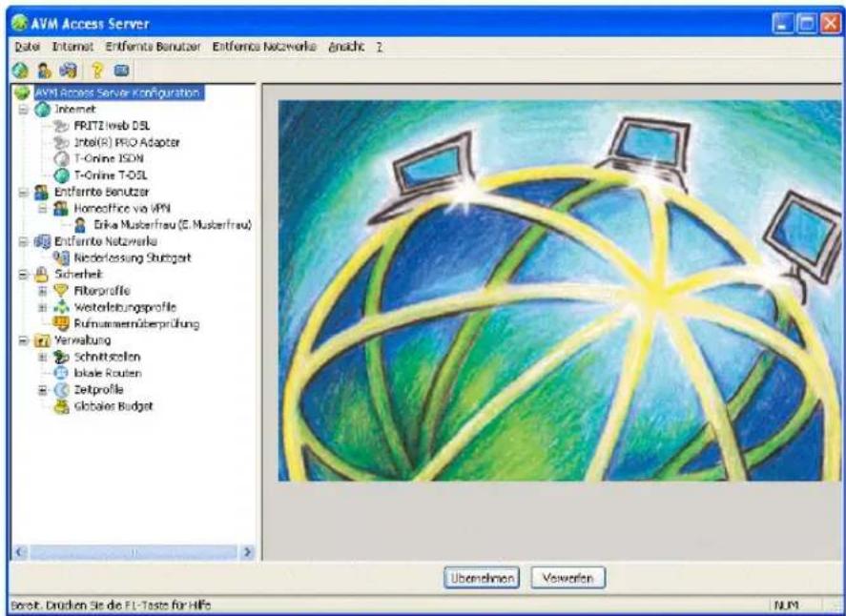Select the Globales Budget label
The image size is (846, 616).
click(113, 407)
